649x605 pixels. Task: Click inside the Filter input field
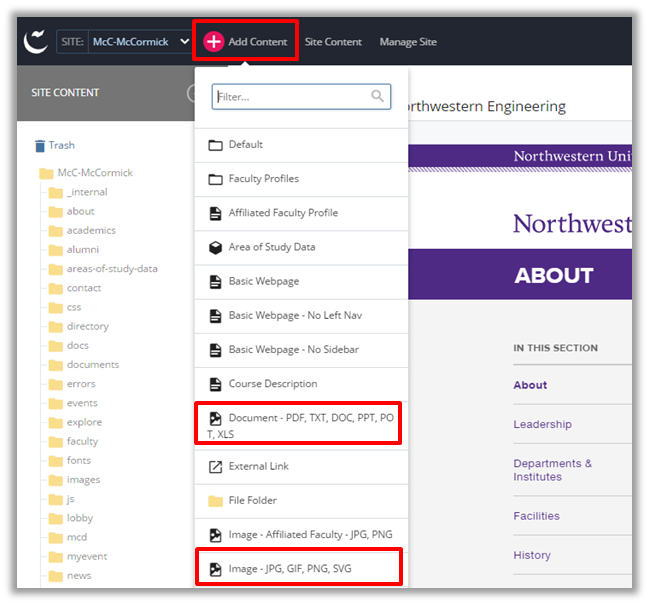[301, 97]
